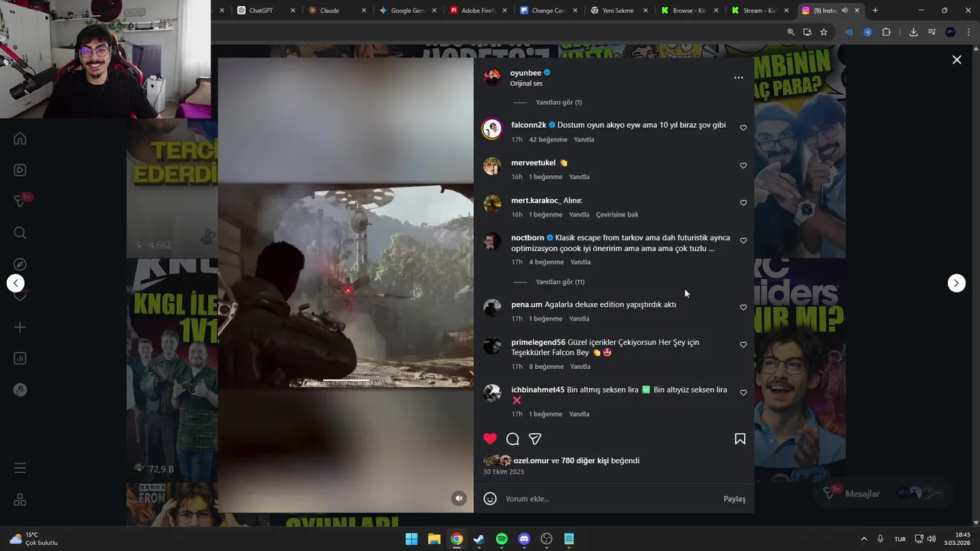Mute the Instagram tab audio icon
The width and height of the screenshot is (980, 551).
tap(844, 11)
